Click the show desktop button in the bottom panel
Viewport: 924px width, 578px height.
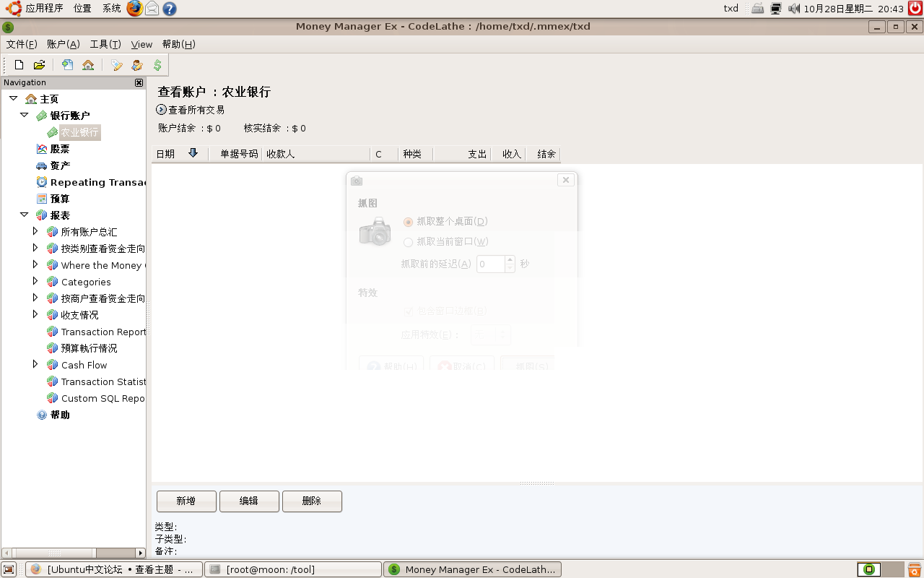coord(9,569)
